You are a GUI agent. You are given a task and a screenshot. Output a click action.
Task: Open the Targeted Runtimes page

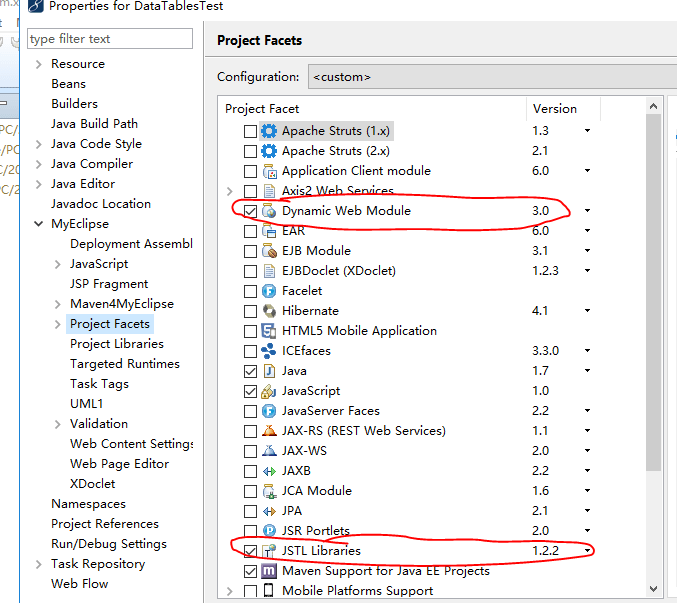pyautogui.click(x=125, y=364)
